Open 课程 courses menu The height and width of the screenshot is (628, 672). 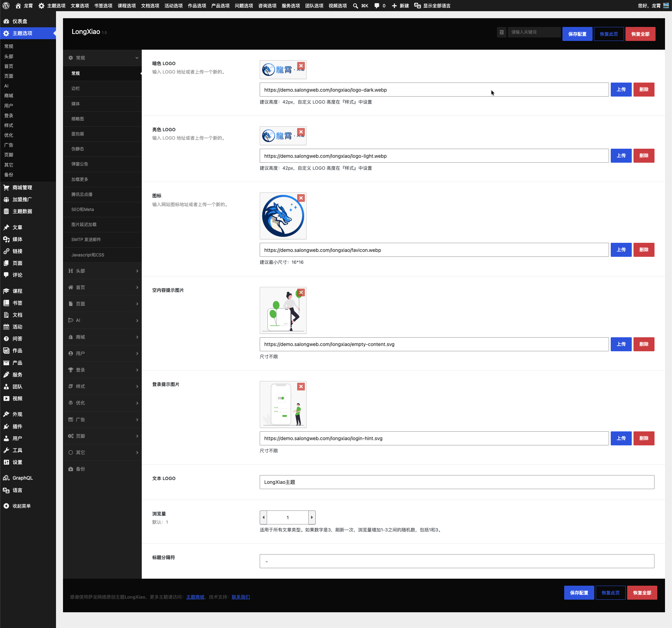click(28, 291)
